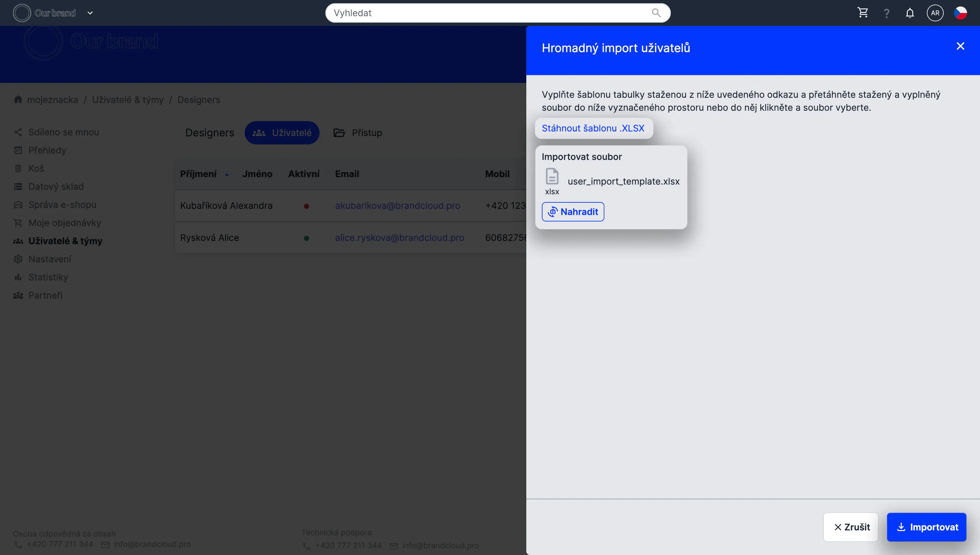
Task: Sort by Příjmení column arrow
Action: (227, 175)
